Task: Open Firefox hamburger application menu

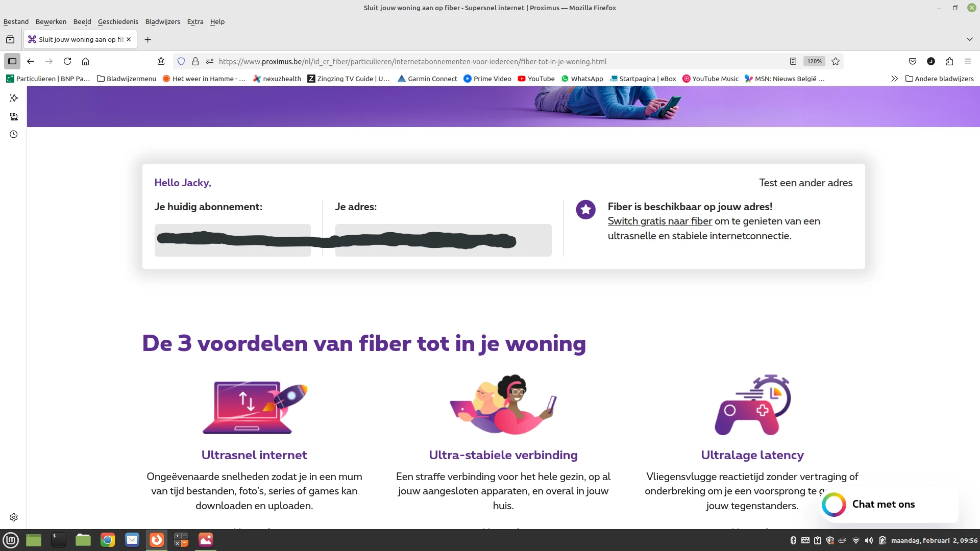Action: pos(968,61)
